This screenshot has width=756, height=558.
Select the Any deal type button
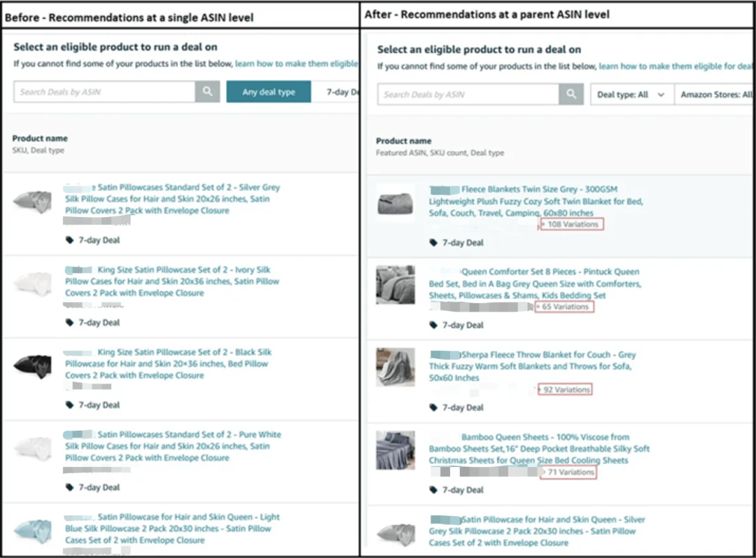(268, 92)
